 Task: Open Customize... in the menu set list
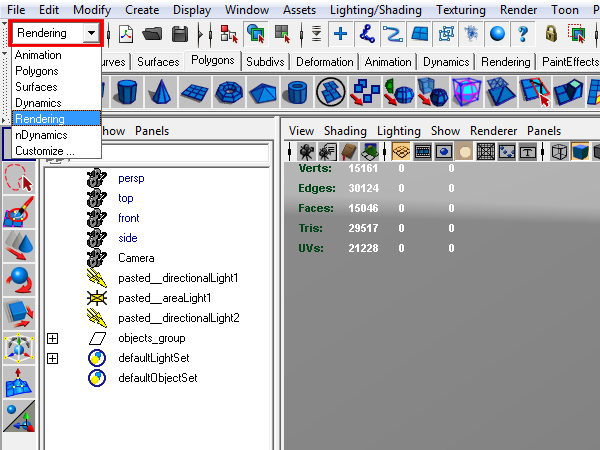pos(45,151)
